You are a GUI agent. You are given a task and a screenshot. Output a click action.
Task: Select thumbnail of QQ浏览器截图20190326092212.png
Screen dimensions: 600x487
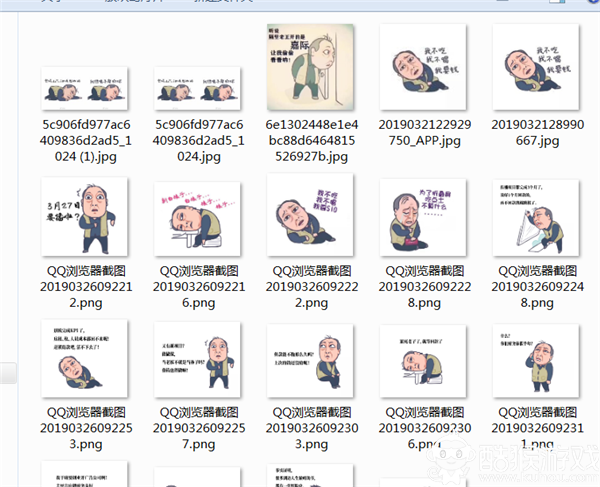[x=84, y=217]
